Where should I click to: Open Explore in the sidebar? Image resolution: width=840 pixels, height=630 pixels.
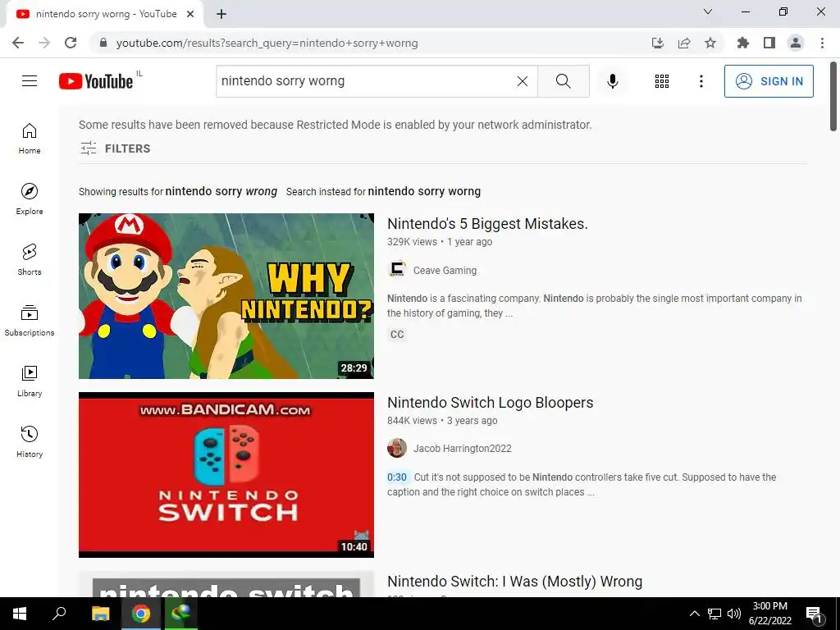coord(30,199)
